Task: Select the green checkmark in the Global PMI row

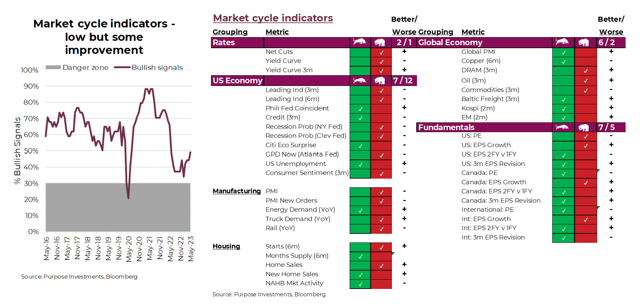Action: (564, 53)
